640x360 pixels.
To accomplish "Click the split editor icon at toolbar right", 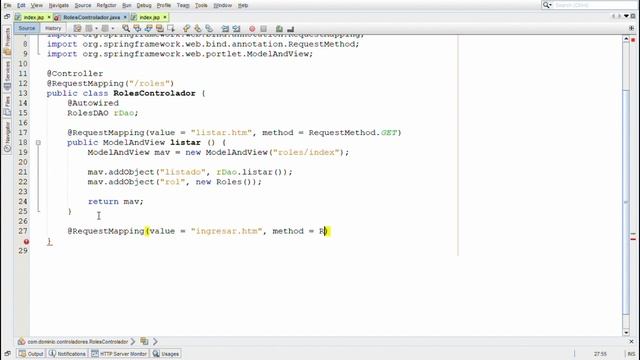I will click(x=631, y=28).
